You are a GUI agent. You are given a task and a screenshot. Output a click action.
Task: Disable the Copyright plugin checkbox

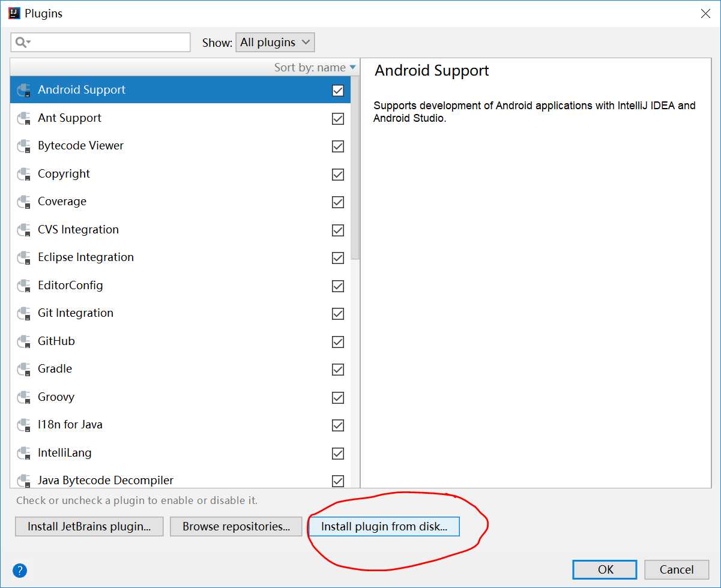pyautogui.click(x=338, y=175)
